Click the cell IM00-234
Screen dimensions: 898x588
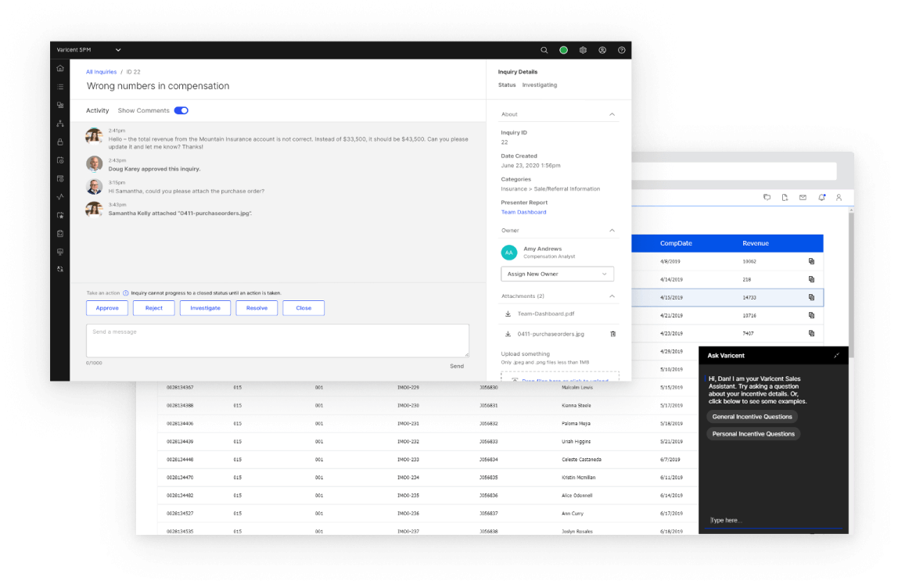(x=408, y=478)
